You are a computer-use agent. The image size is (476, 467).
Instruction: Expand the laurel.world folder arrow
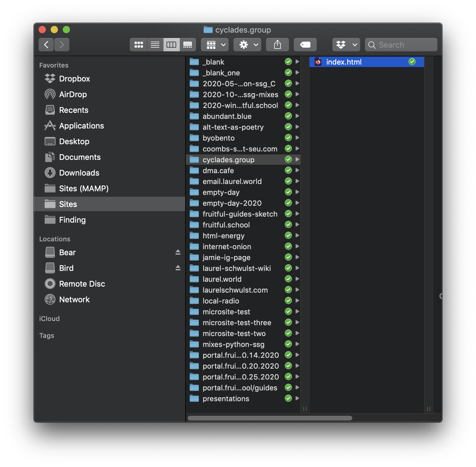(297, 279)
